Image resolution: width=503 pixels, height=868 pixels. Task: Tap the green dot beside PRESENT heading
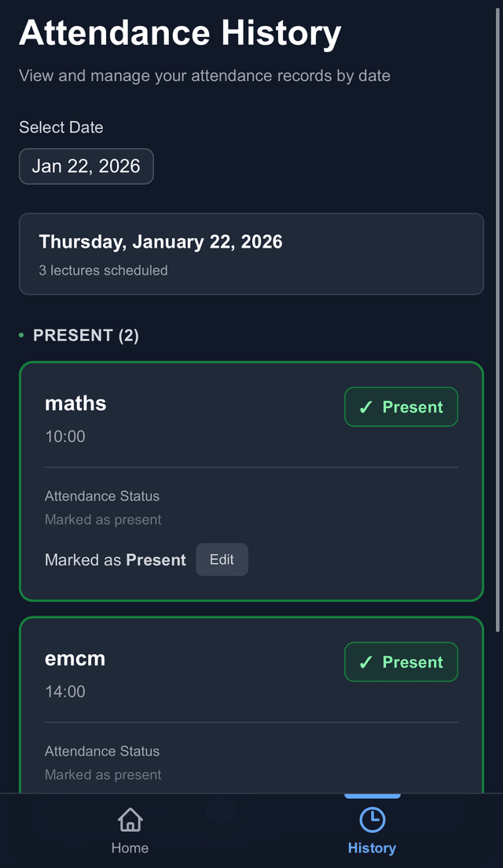(20, 335)
